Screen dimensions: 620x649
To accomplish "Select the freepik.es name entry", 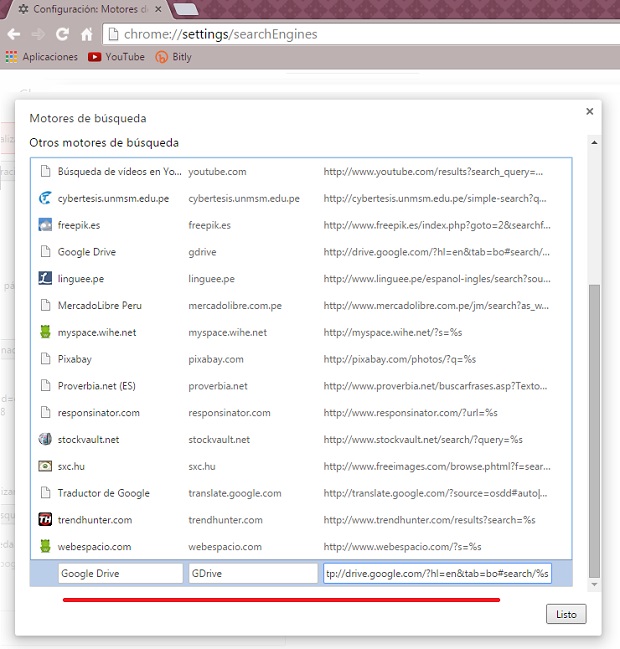I will (x=79, y=225).
